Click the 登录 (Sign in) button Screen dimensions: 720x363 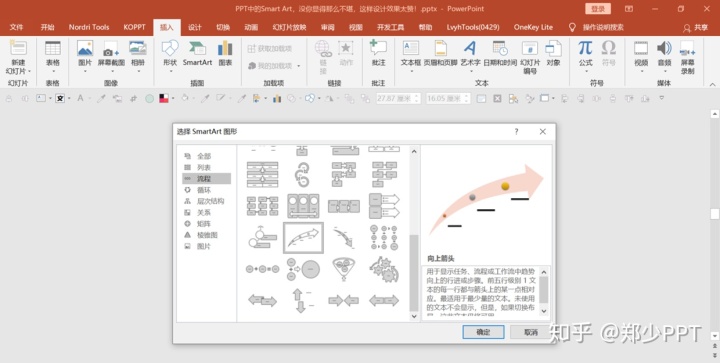pos(598,9)
